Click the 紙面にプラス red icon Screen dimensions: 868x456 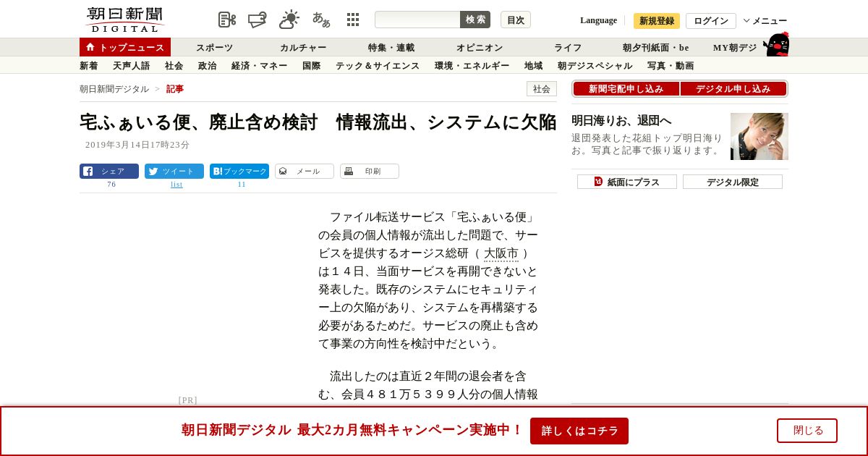pyautogui.click(x=598, y=182)
